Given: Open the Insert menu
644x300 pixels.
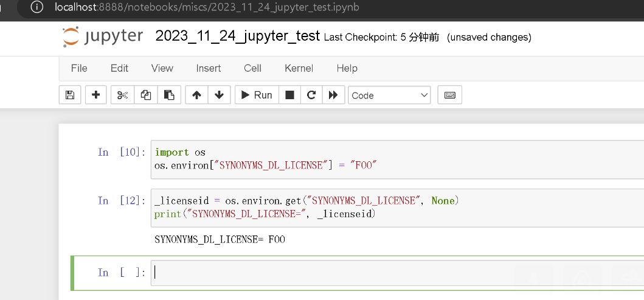Looking at the screenshot, I should 209,68.
